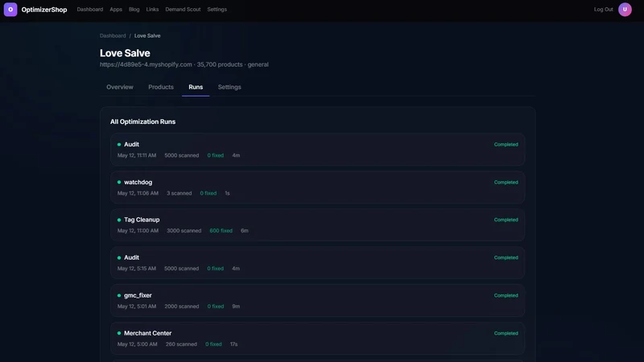Open the Tag Cleanup run entry
The width and height of the screenshot is (644, 362).
pyautogui.click(x=317, y=225)
